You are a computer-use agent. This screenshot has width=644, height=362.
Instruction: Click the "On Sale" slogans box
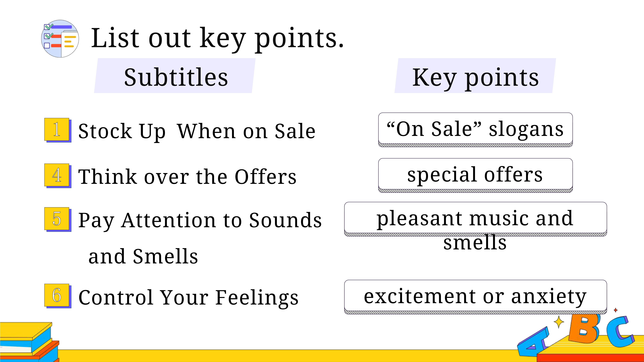coord(475,130)
